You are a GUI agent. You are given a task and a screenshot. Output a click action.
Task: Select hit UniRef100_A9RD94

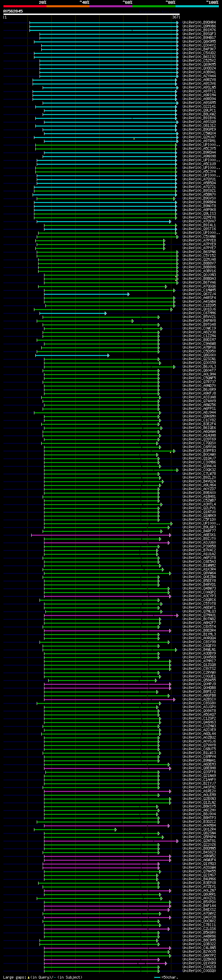coord(199,99)
